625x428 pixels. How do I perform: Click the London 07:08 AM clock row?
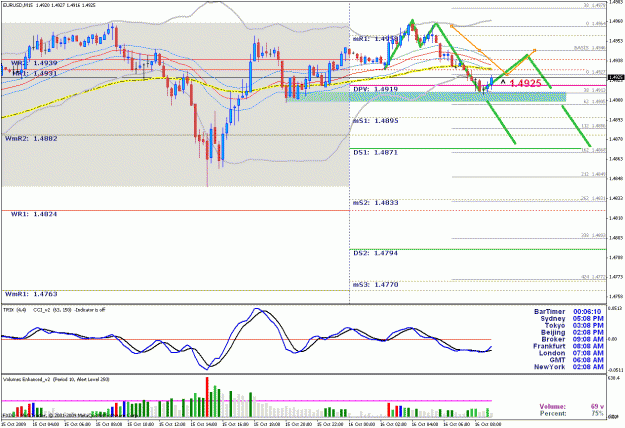571,353
